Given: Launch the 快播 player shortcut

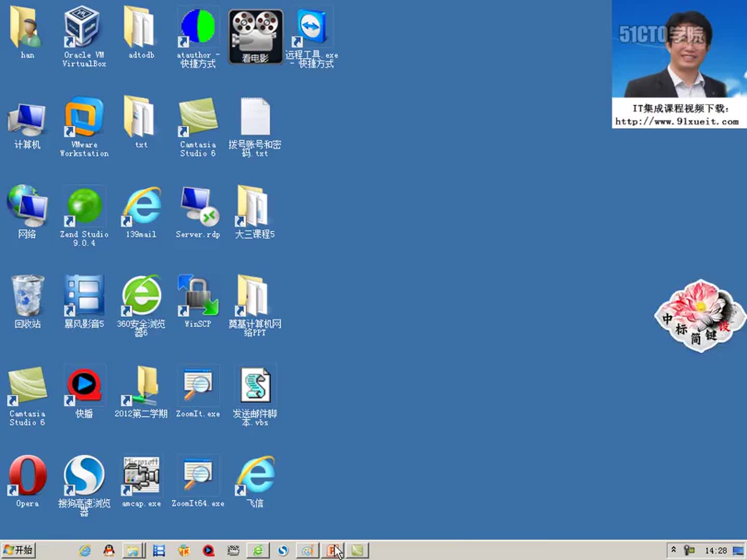Looking at the screenshot, I should 84,392.
